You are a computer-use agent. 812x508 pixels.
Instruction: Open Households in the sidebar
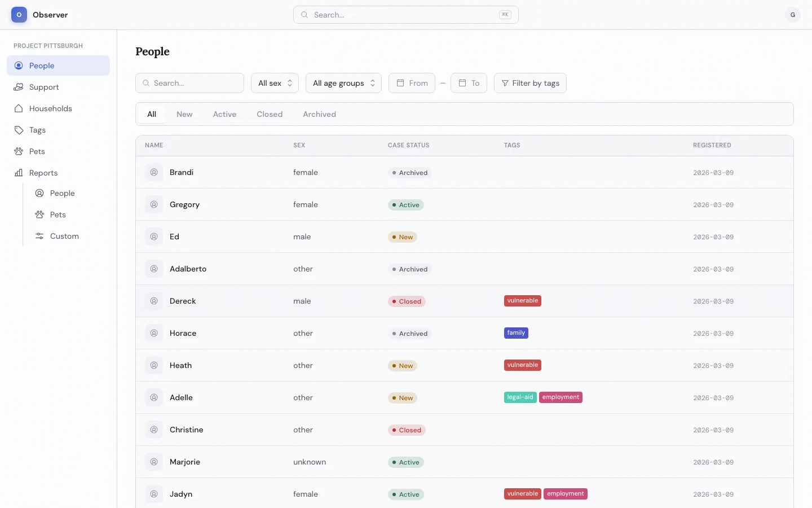[x=59, y=108]
